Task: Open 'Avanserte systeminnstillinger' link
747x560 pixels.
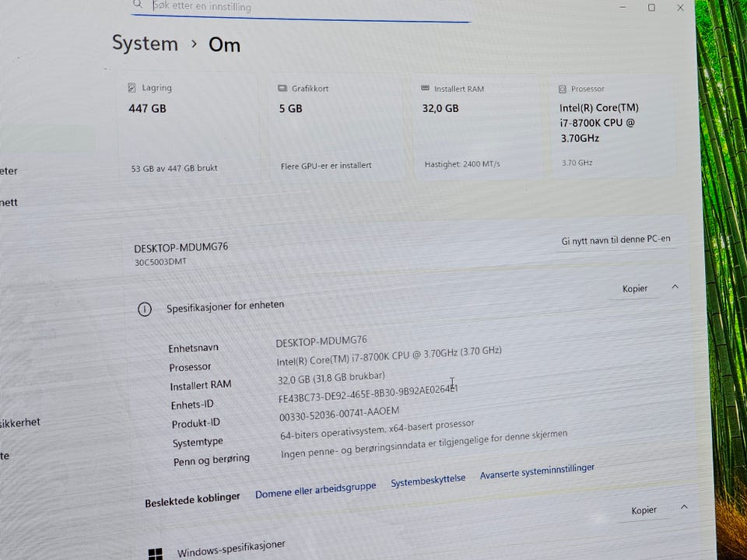Action: pos(537,471)
